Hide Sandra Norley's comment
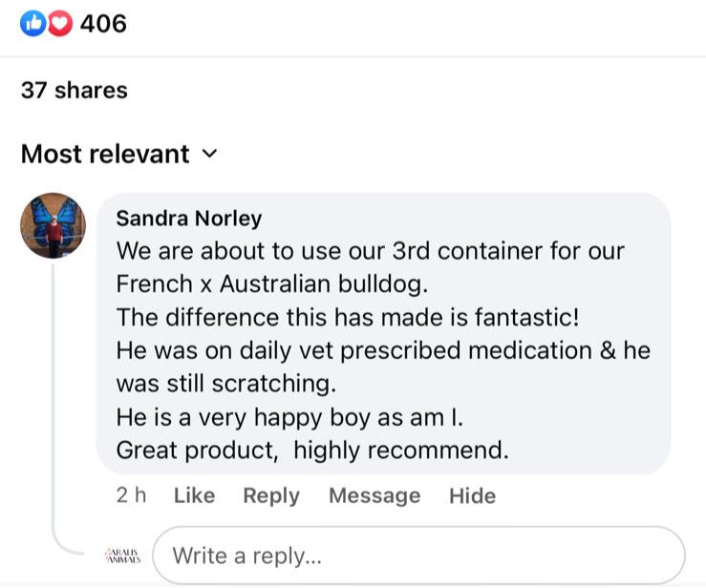The height and width of the screenshot is (588, 706). [472, 495]
